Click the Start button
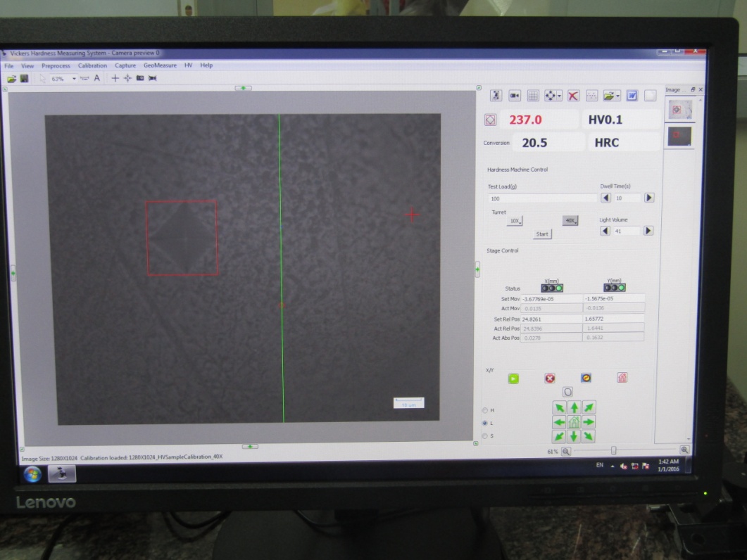 coord(542,234)
